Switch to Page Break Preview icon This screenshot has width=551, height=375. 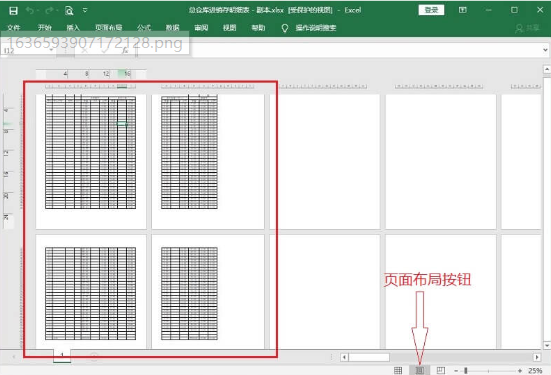pos(441,370)
